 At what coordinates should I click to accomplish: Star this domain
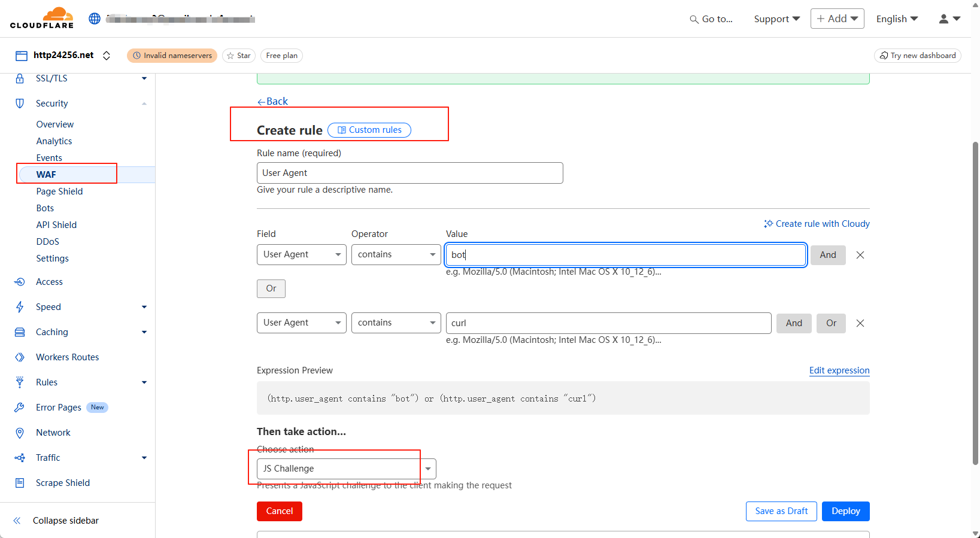coord(239,56)
